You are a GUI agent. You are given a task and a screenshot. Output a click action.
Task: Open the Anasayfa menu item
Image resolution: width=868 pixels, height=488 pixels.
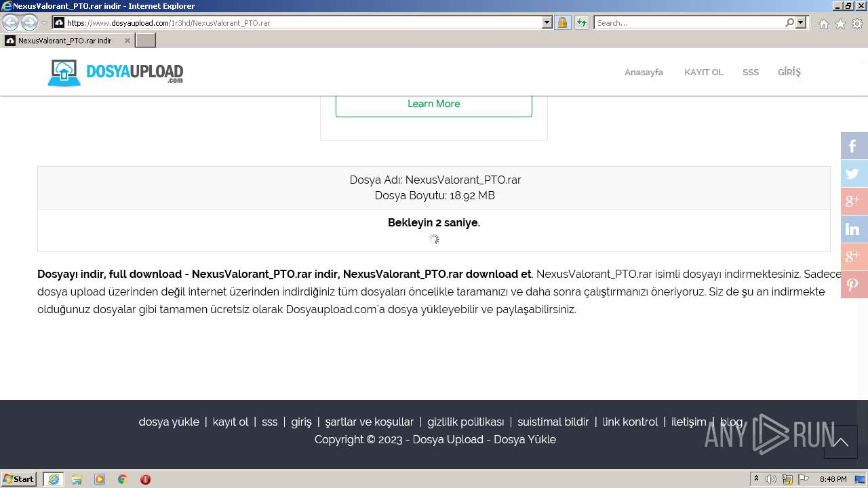coord(644,73)
